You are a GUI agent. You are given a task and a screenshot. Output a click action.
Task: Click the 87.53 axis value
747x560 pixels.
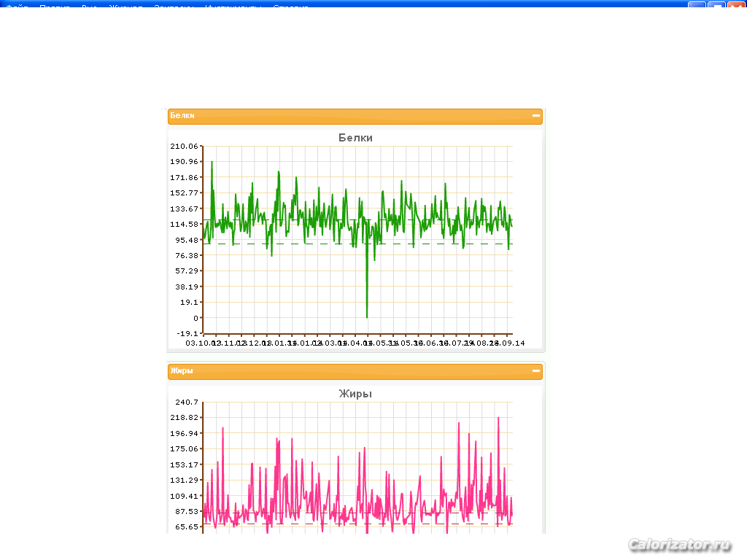pyautogui.click(x=186, y=511)
